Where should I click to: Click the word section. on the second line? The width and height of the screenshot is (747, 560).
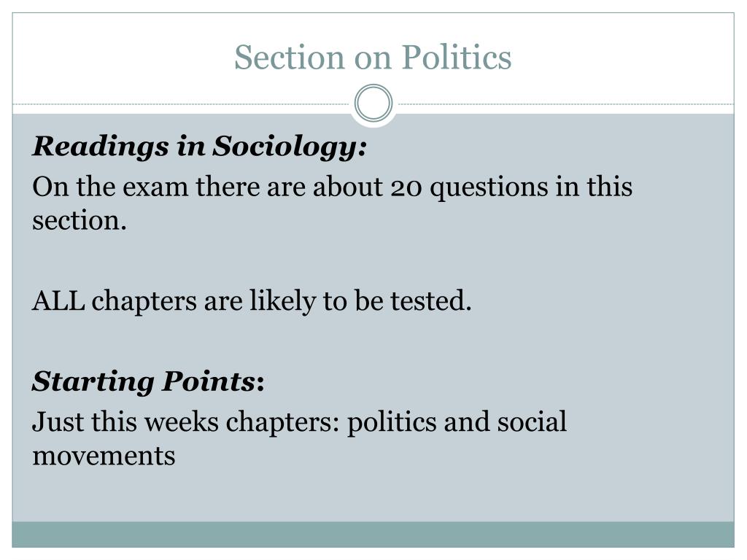(x=80, y=221)
